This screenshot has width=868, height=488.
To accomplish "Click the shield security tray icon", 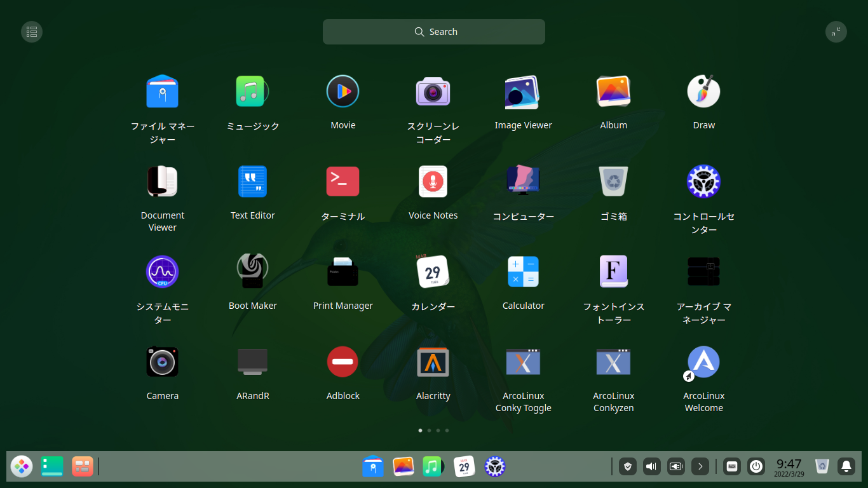I will point(628,466).
